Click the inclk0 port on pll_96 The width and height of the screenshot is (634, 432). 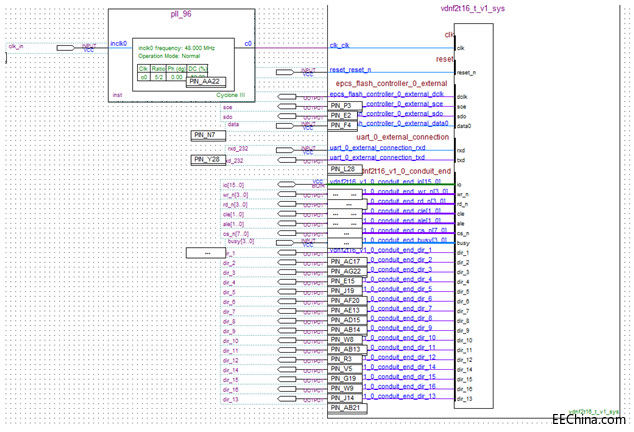119,44
